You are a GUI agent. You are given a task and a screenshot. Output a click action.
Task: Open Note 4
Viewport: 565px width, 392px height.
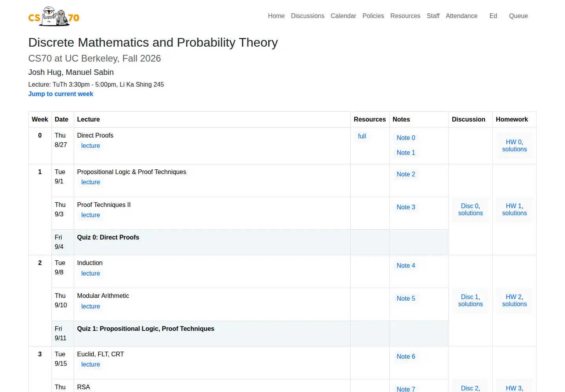[406, 265]
